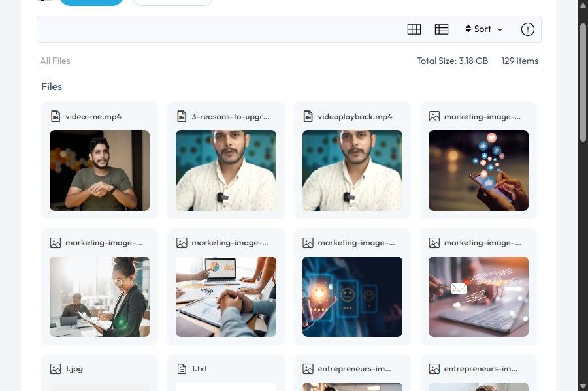
Task: Click image icon on pie-chart meeting marketing card
Action: click(182, 243)
